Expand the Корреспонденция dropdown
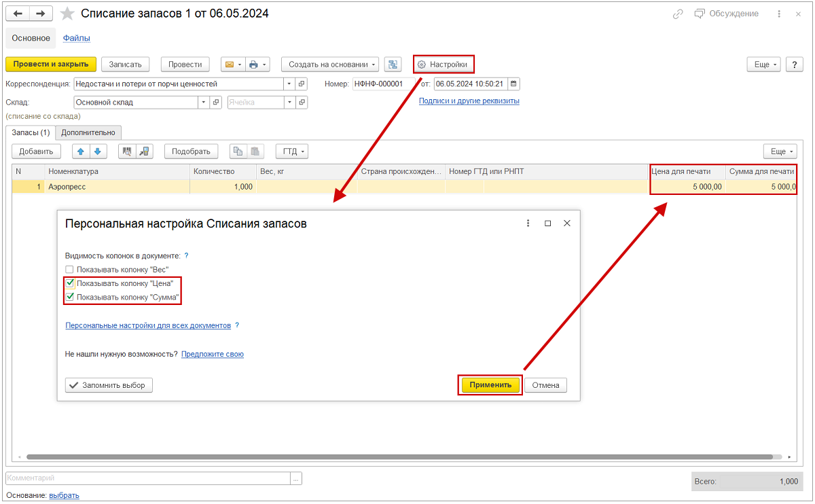 click(290, 84)
